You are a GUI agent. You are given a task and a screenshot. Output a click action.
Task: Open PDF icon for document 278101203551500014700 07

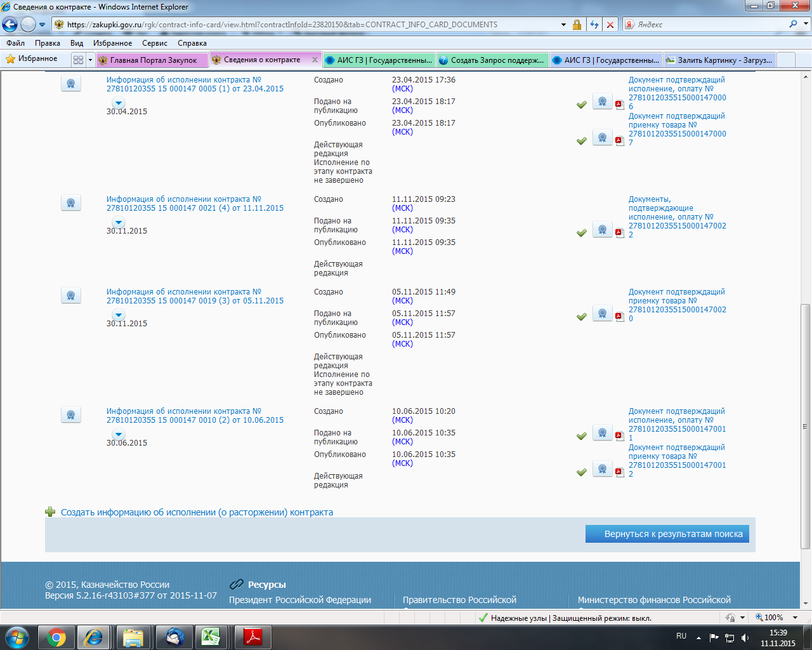click(620, 140)
